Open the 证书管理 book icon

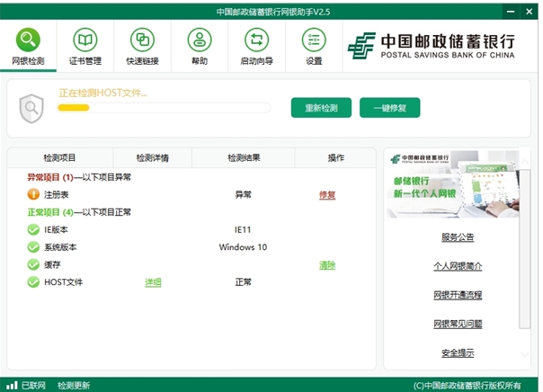[x=85, y=40]
